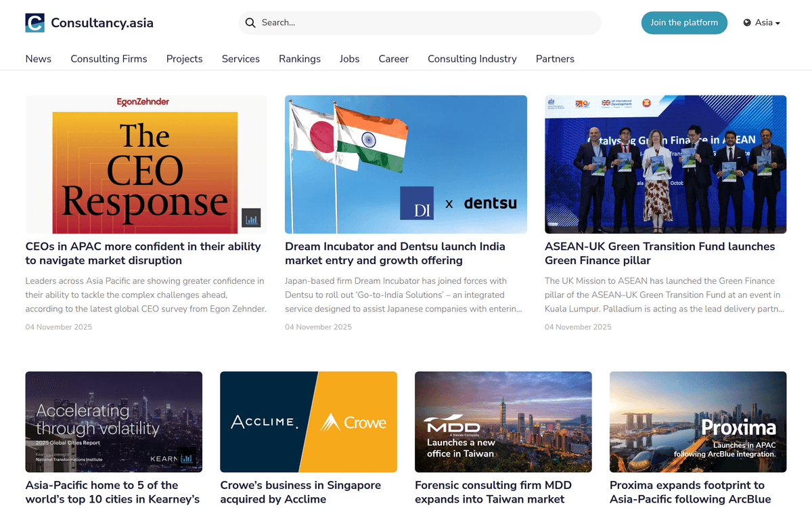Open the CEOs in APAC confidence article
The height and width of the screenshot is (508, 812).
click(x=143, y=253)
